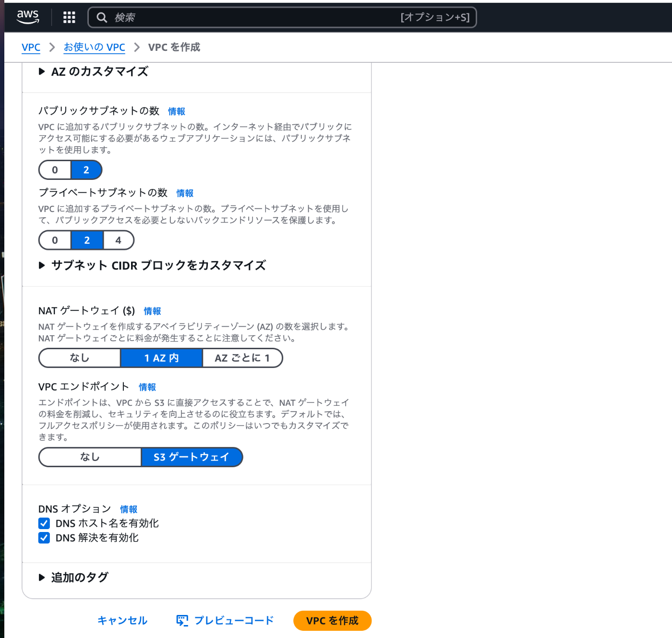Focus the 検索 search field
The width and height of the screenshot is (672, 638).
282,17
